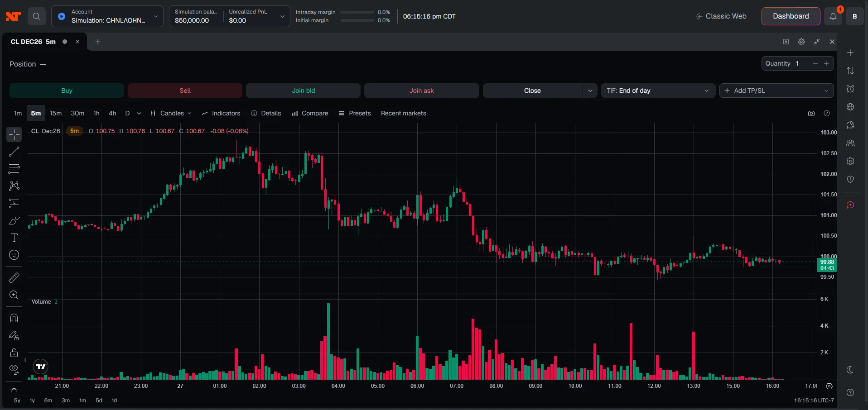
Task: Open the Compare tool
Action: point(310,113)
